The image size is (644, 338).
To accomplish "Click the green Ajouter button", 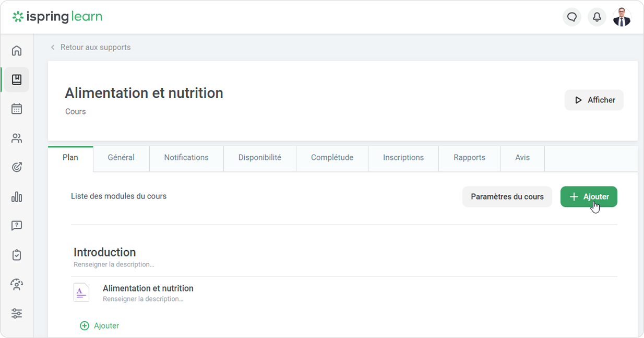I will tap(589, 197).
